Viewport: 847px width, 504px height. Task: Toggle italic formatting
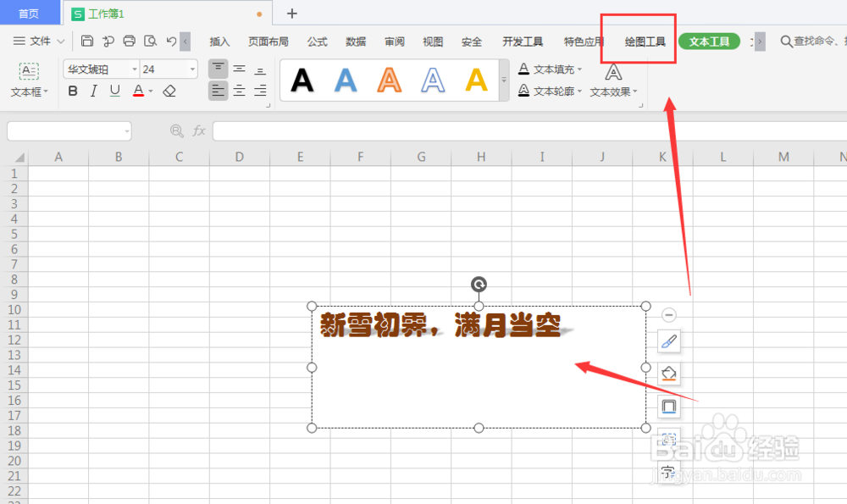(x=94, y=91)
